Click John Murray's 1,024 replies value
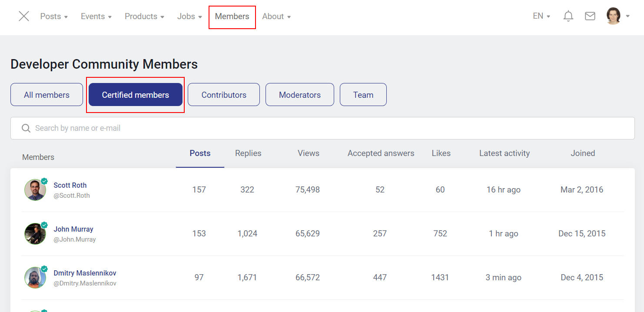This screenshot has height=312, width=644. [247, 234]
